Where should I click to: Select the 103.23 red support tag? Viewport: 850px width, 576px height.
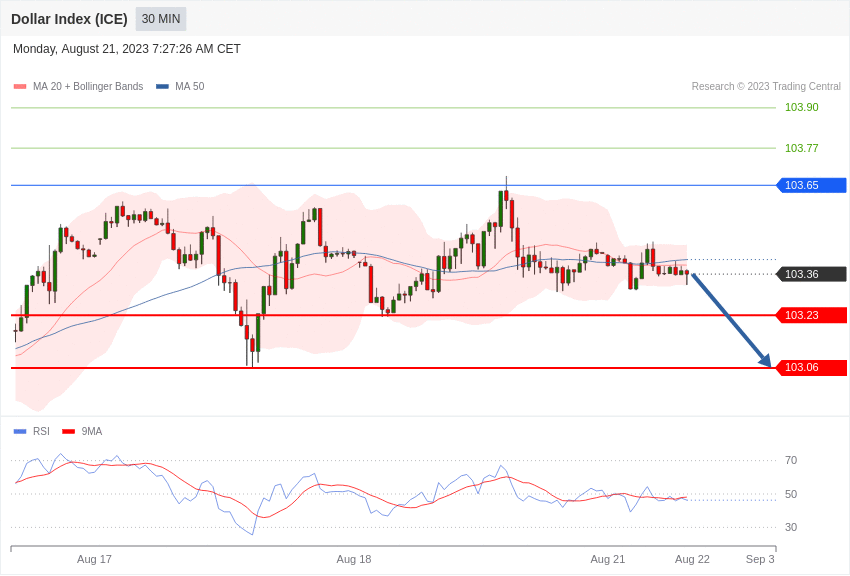(812, 315)
